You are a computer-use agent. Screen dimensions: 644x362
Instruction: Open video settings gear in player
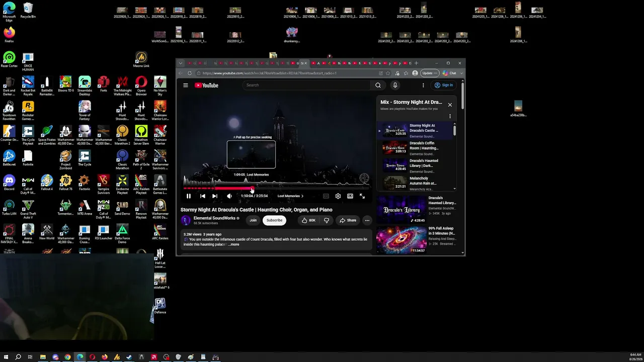pyautogui.click(x=338, y=196)
